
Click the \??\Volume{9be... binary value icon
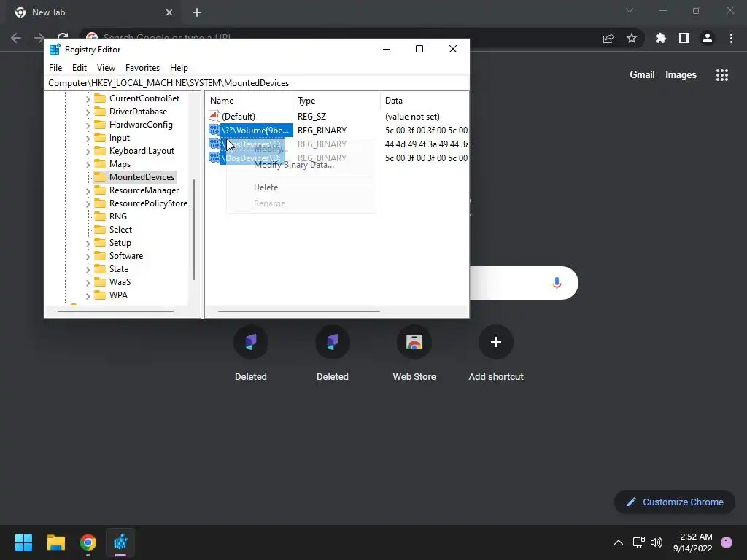(214, 130)
